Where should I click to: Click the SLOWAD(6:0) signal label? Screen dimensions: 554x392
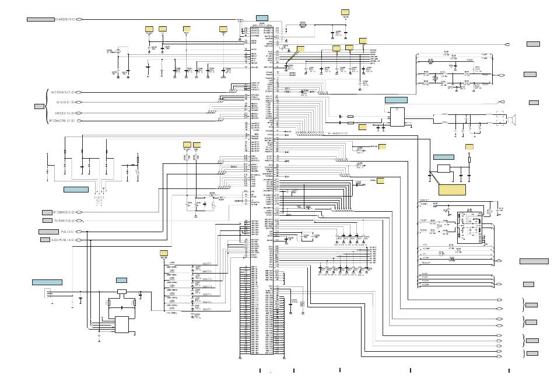(x=65, y=220)
